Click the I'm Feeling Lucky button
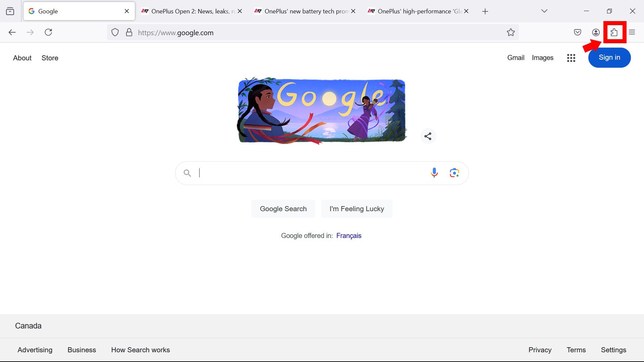 point(357,209)
